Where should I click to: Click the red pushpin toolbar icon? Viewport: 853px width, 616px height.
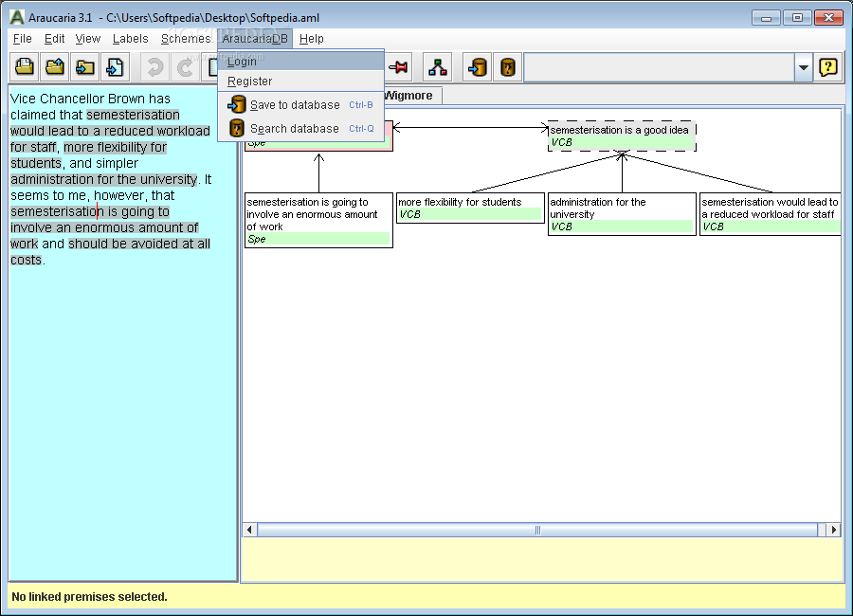point(399,67)
